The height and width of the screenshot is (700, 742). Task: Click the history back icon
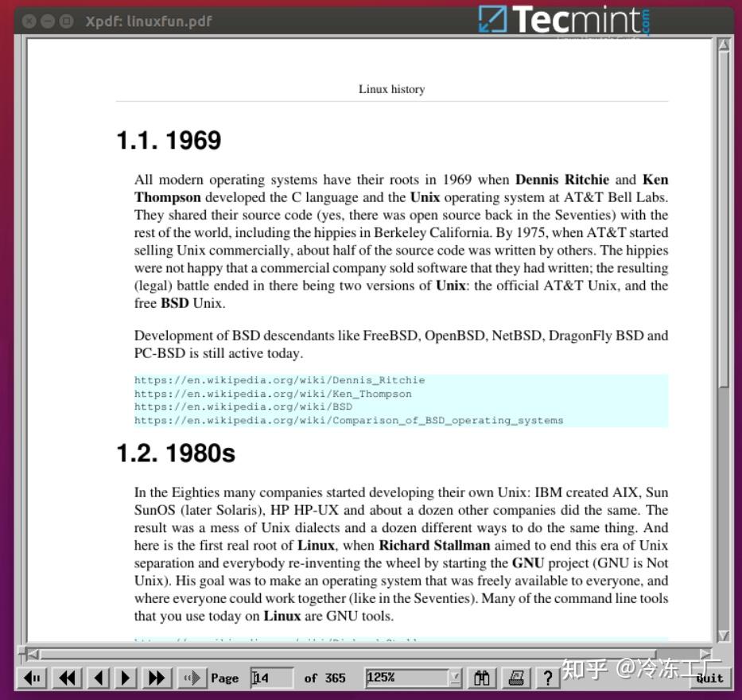coord(32,678)
